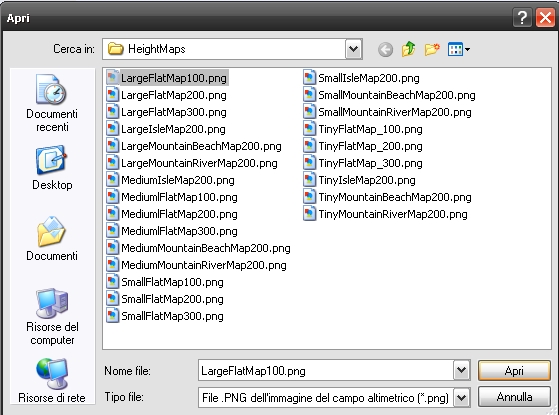Select file icon of LargeFlatMap200.png
The height and width of the screenshot is (415, 559).
click(x=112, y=95)
